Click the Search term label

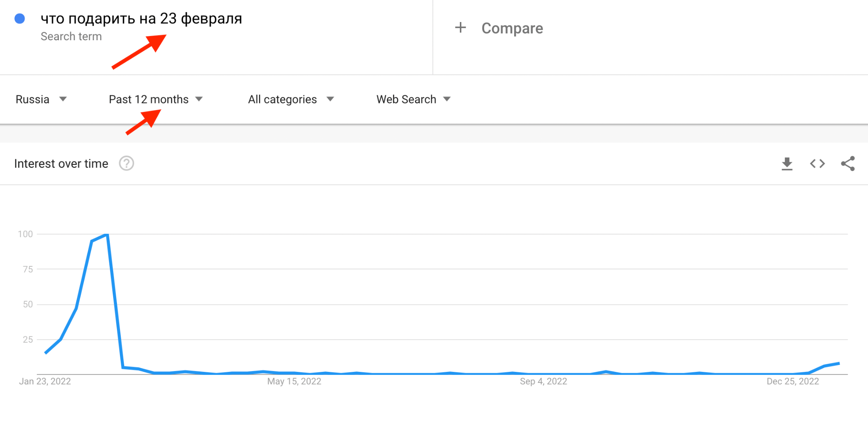tap(71, 36)
